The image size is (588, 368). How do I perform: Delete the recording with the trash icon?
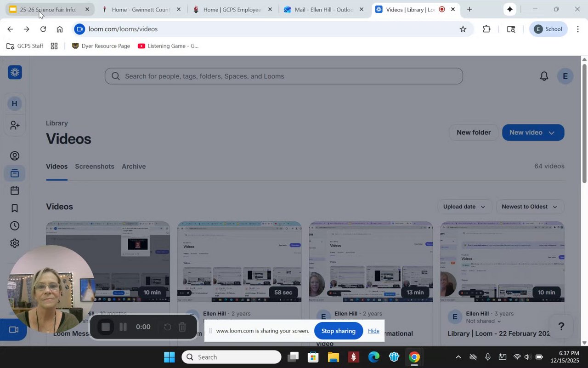(x=182, y=327)
